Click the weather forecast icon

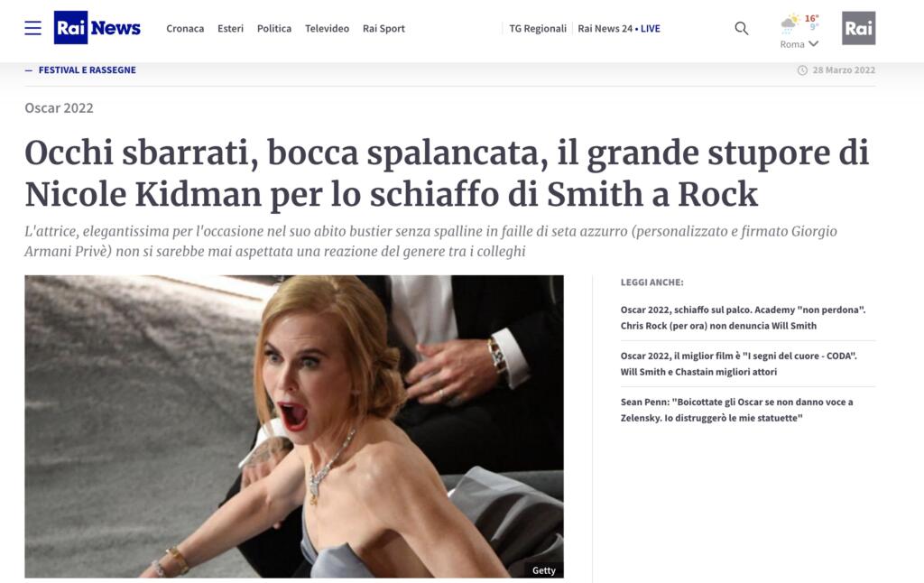point(790,23)
